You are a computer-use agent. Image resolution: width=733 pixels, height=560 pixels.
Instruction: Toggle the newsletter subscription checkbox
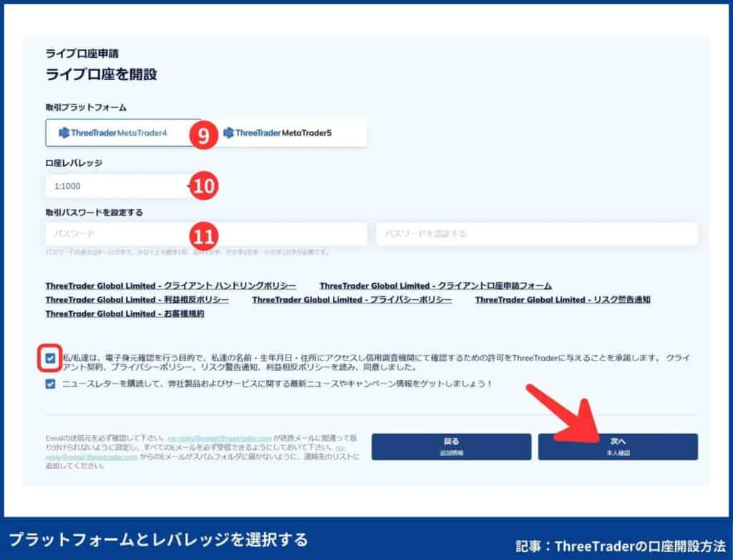[50, 384]
